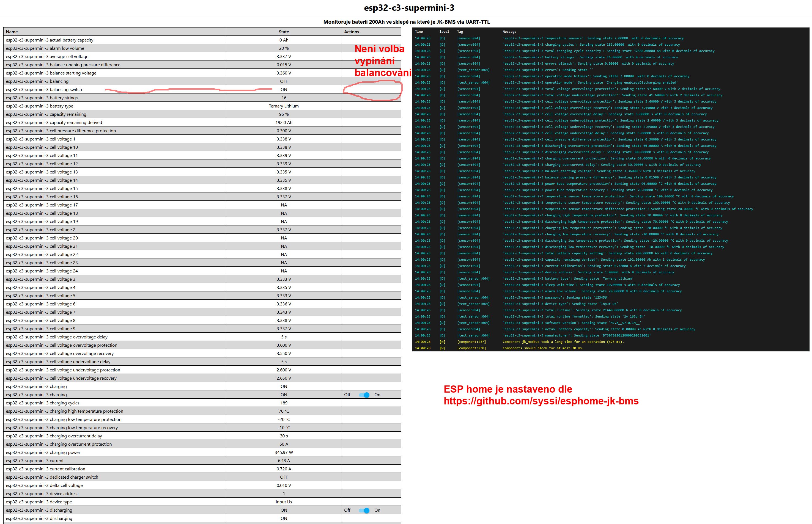
Task: Click the Message header in log panel
Action: [x=509, y=32]
